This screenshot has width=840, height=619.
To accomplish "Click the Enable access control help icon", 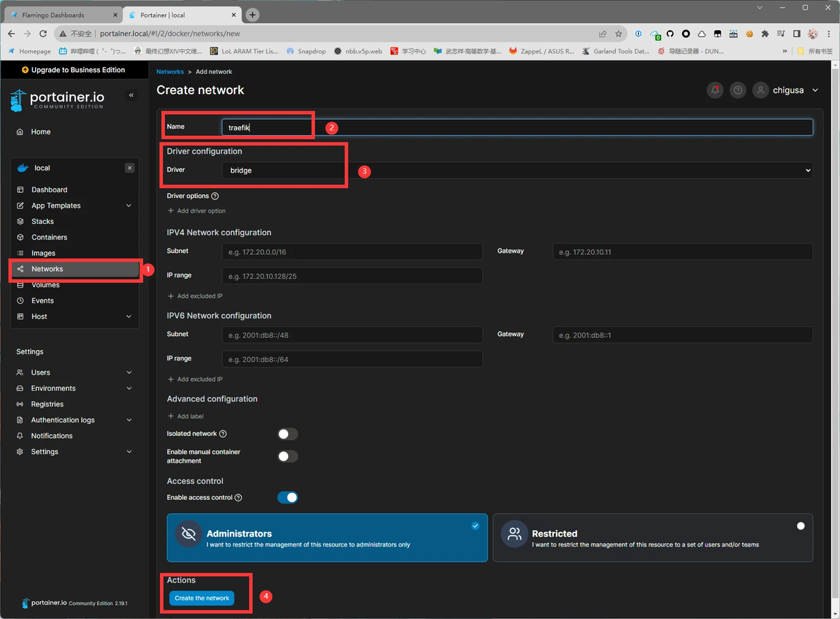I will [x=238, y=497].
